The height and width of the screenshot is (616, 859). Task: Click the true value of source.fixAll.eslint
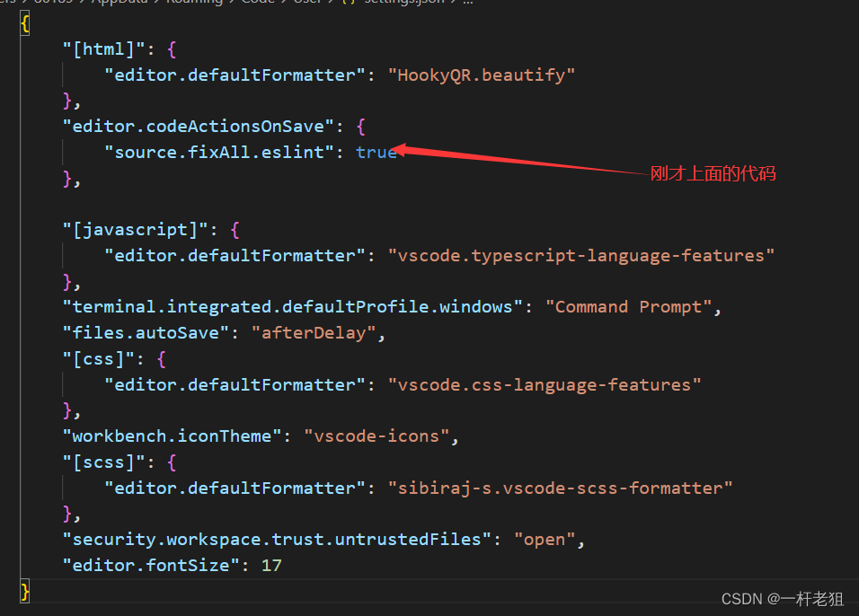click(x=376, y=153)
